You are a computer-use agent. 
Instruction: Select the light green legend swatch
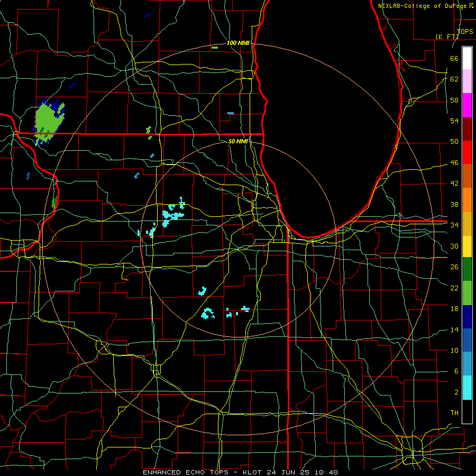[467, 292]
